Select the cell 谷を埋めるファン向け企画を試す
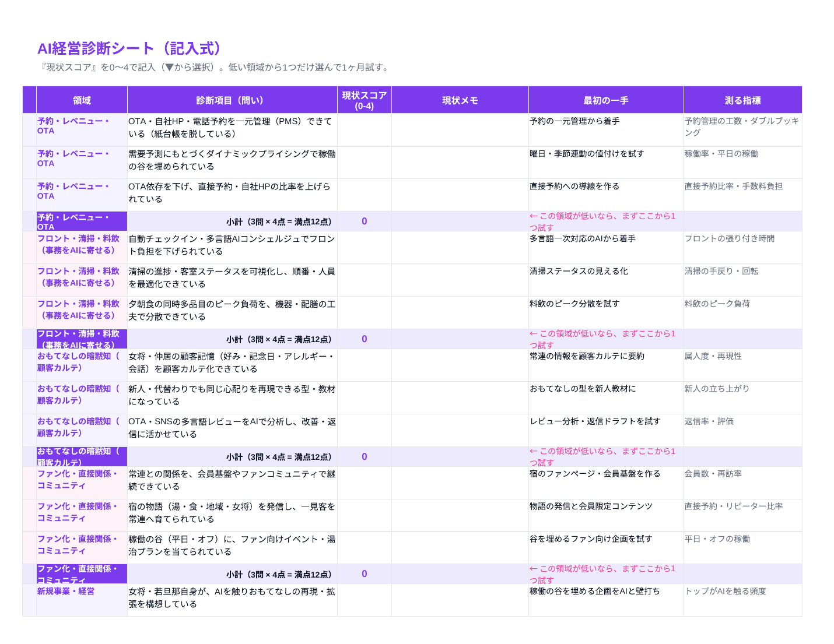The width and height of the screenshot is (834, 644). click(x=606, y=548)
